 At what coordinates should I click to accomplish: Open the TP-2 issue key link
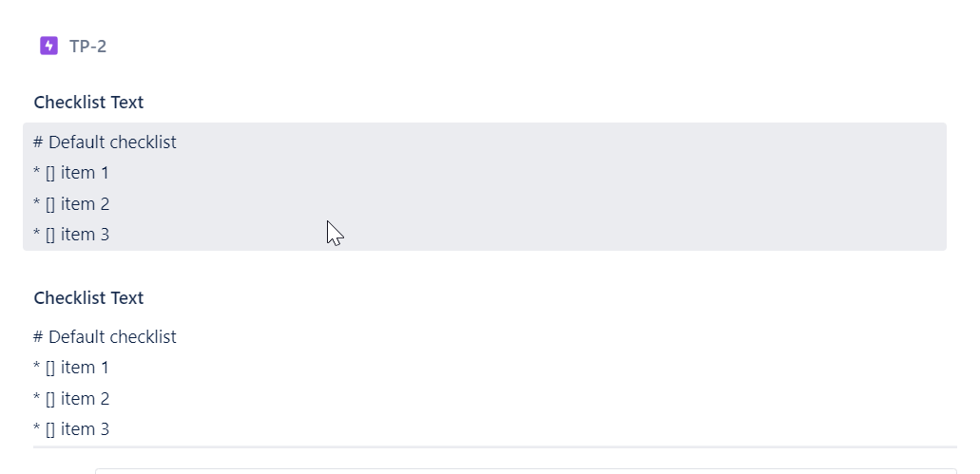coord(87,46)
